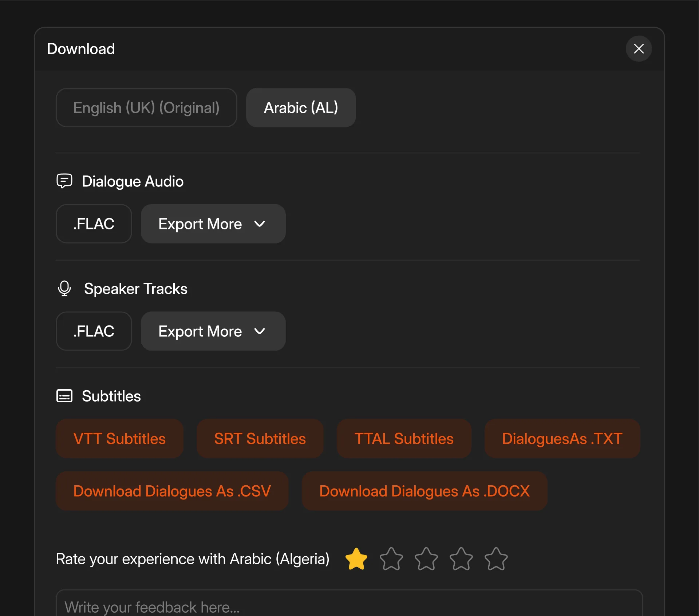Download TTAL Subtitles
This screenshot has width=699, height=616.
tap(404, 439)
